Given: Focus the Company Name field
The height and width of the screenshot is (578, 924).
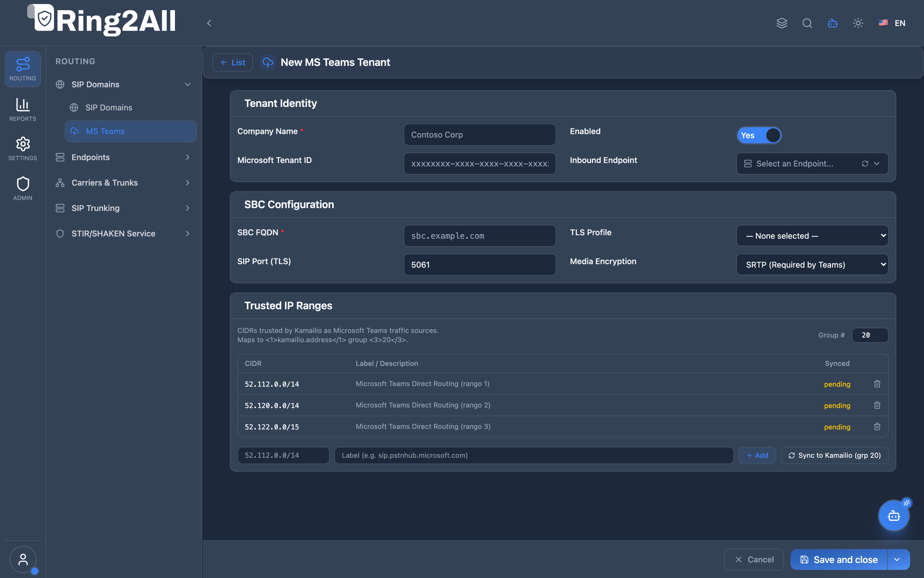Looking at the screenshot, I should pyautogui.click(x=480, y=135).
